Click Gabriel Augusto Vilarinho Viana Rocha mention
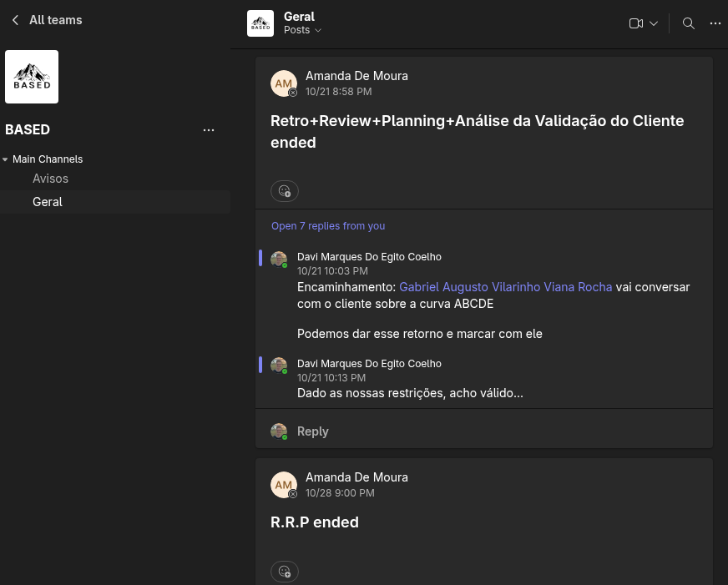 (505, 287)
